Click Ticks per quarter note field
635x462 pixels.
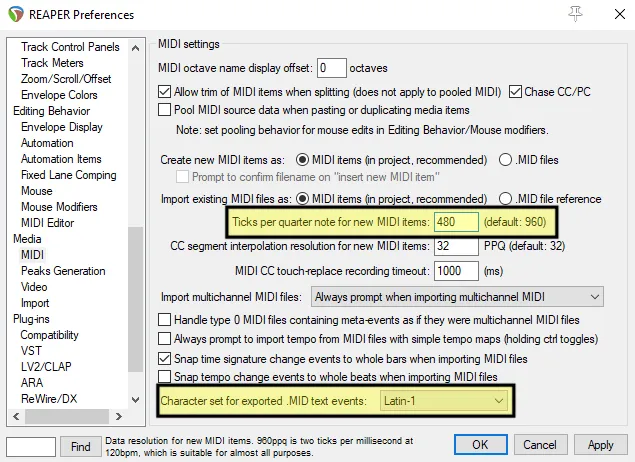(456, 222)
